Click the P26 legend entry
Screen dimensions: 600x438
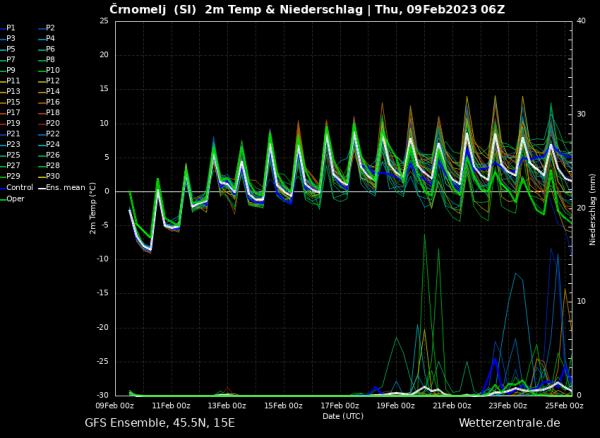(x=49, y=155)
